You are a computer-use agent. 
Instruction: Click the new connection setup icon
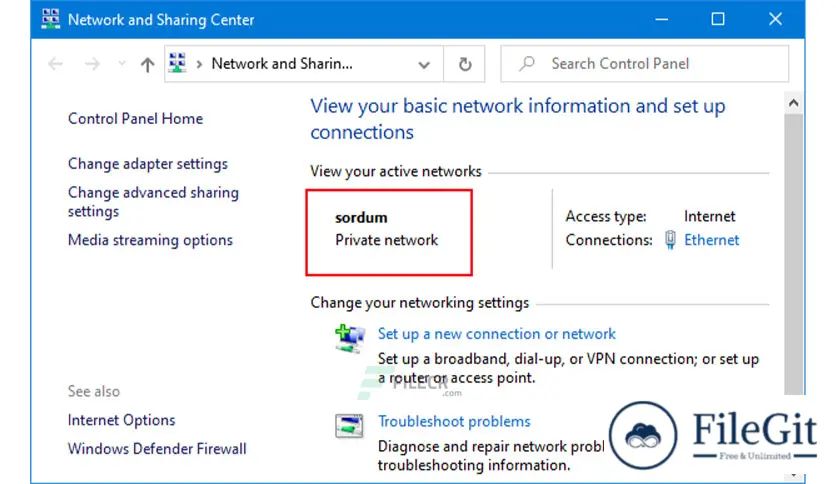pos(350,339)
